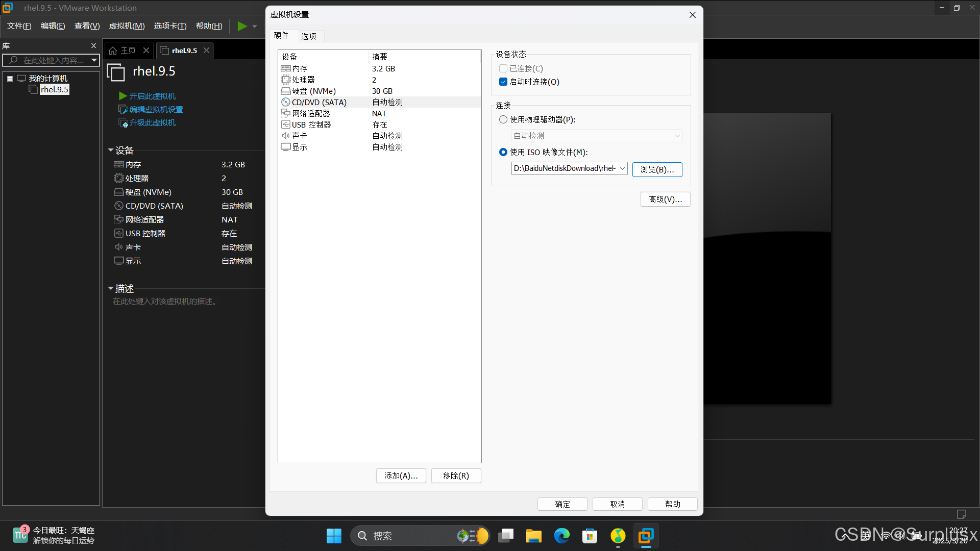980x551 pixels.
Task: Select the network adapter icon in dialog list
Action: coord(286,113)
